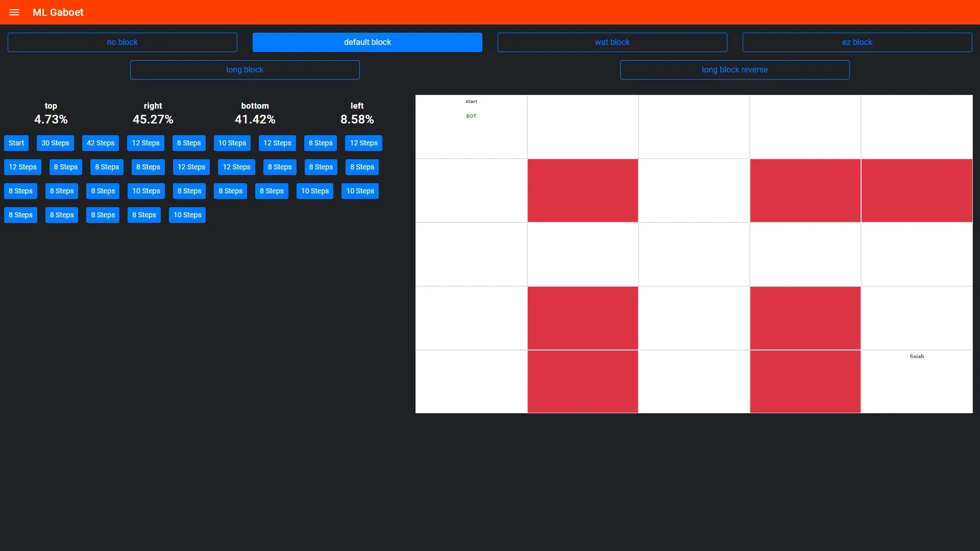The image size is (980, 551).
Task: Click the grid cell labeled finish
Action: point(917,382)
